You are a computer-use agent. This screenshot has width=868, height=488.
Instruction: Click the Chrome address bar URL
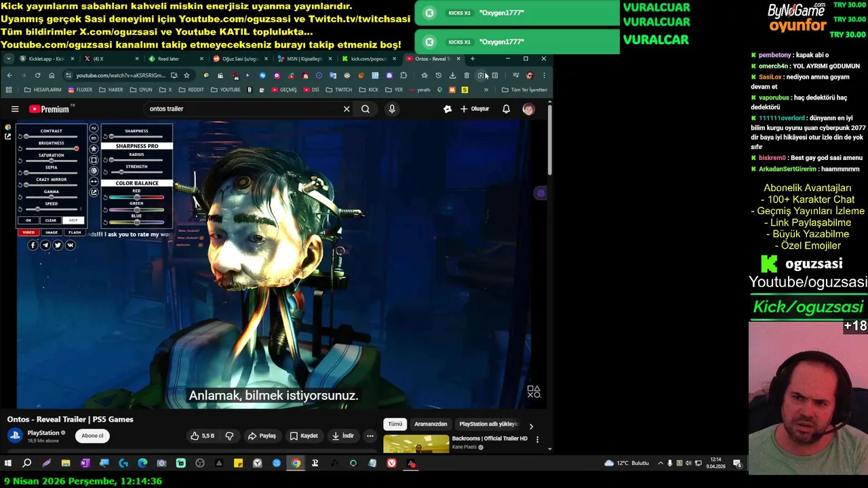click(121, 75)
